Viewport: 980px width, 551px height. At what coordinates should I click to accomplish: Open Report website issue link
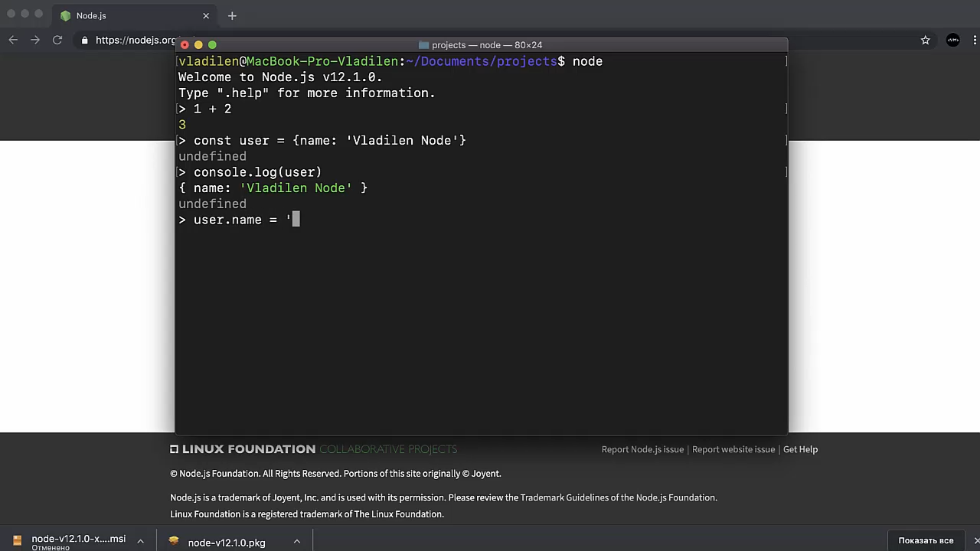pyautogui.click(x=733, y=449)
